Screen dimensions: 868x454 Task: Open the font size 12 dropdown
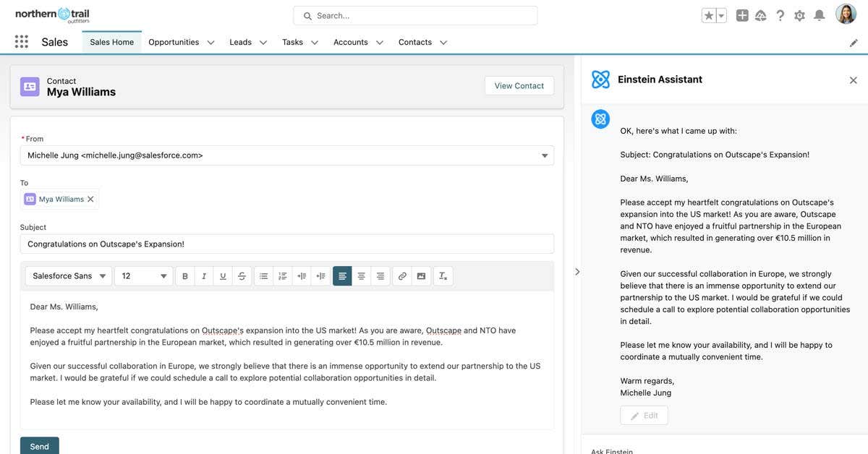click(143, 275)
